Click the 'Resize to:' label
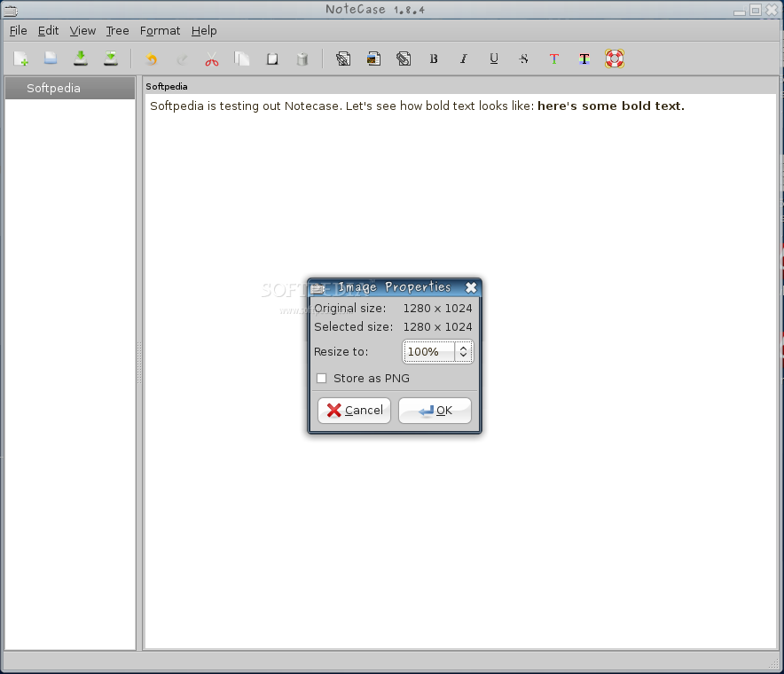The width and height of the screenshot is (784, 674). click(x=341, y=351)
